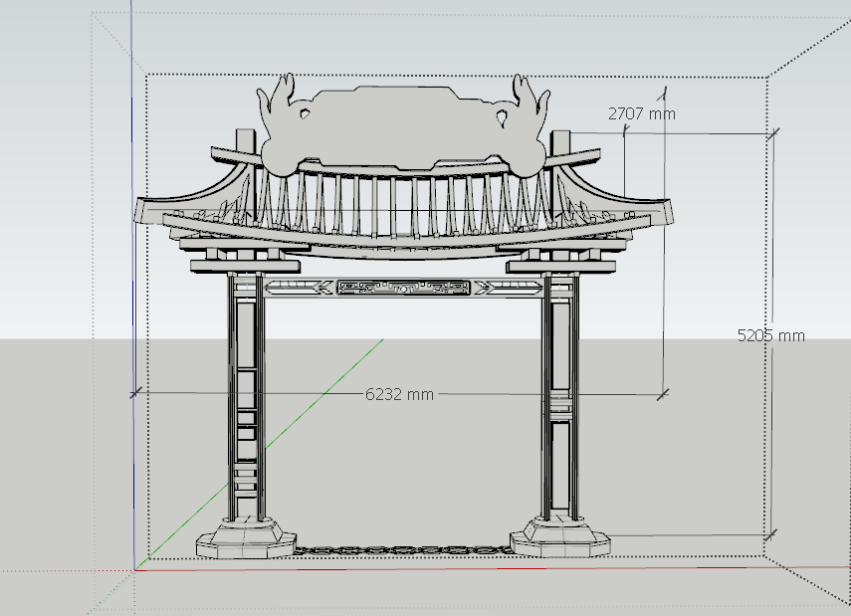Click the large signboard plaque atop the roof
The width and height of the screenshot is (851, 616).
[x=398, y=129]
